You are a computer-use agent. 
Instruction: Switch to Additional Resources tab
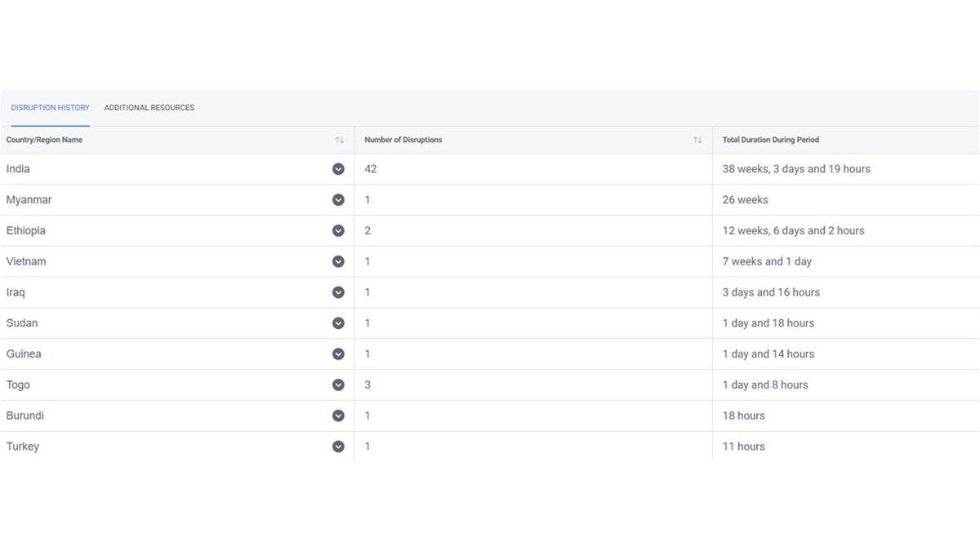pyautogui.click(x=149, y=108)
